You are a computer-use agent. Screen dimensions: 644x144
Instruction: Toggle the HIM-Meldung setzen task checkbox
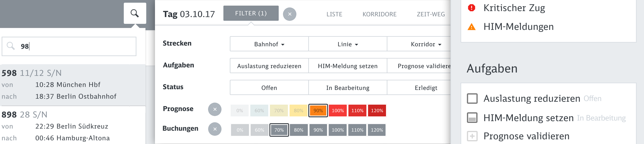(x=472, y=118)
